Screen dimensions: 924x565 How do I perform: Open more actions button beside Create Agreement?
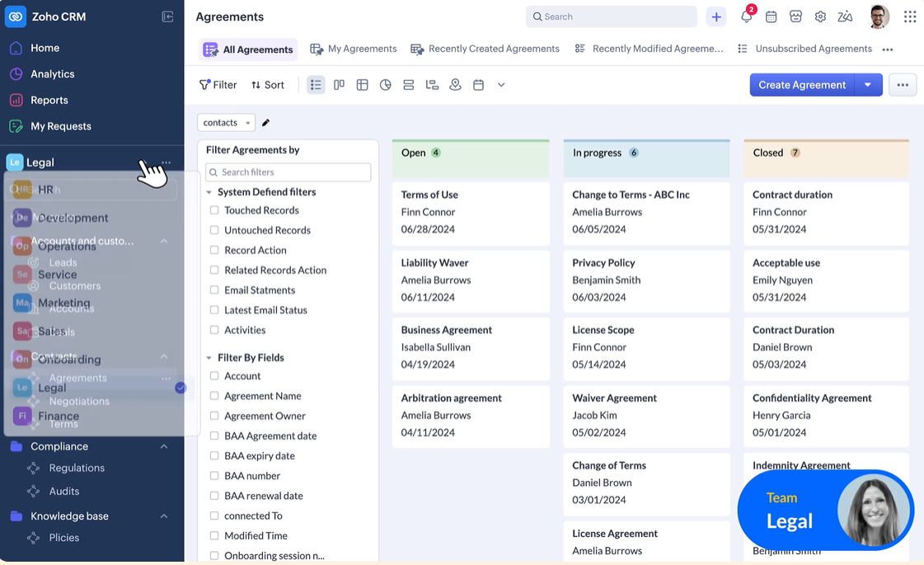903,85
